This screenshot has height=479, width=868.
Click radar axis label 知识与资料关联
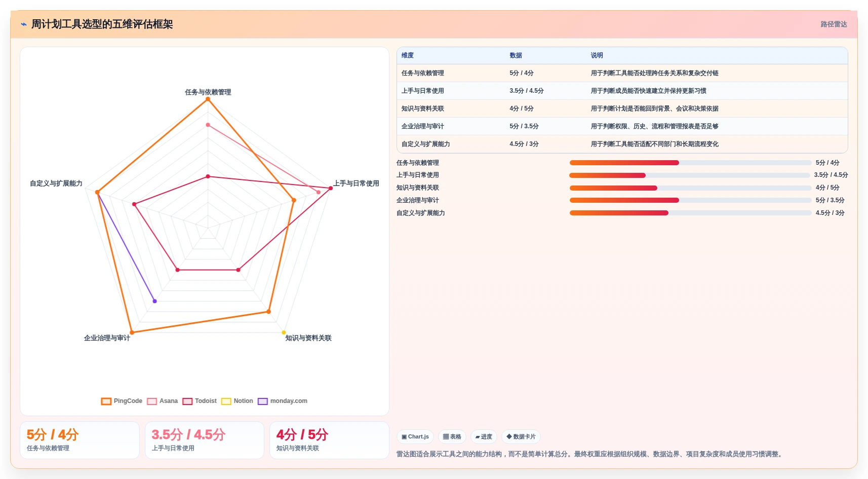(x=308, y=338)
